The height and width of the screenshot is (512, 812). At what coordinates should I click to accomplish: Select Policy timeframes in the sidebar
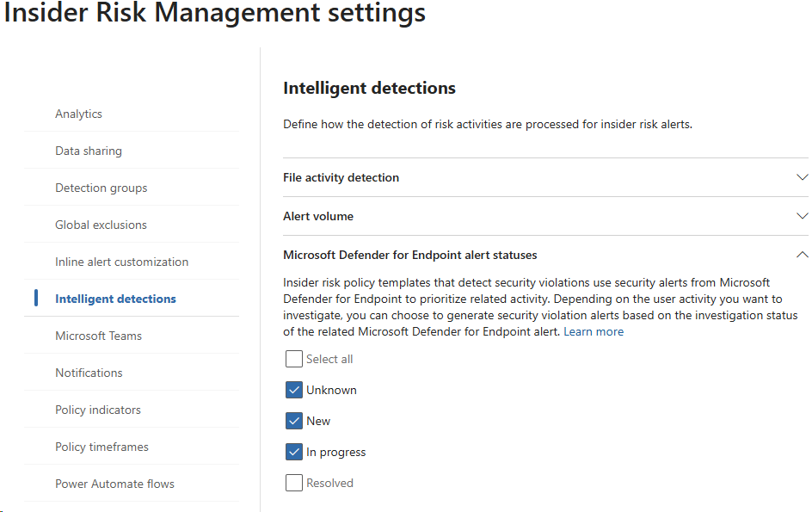tap(101, 447)
